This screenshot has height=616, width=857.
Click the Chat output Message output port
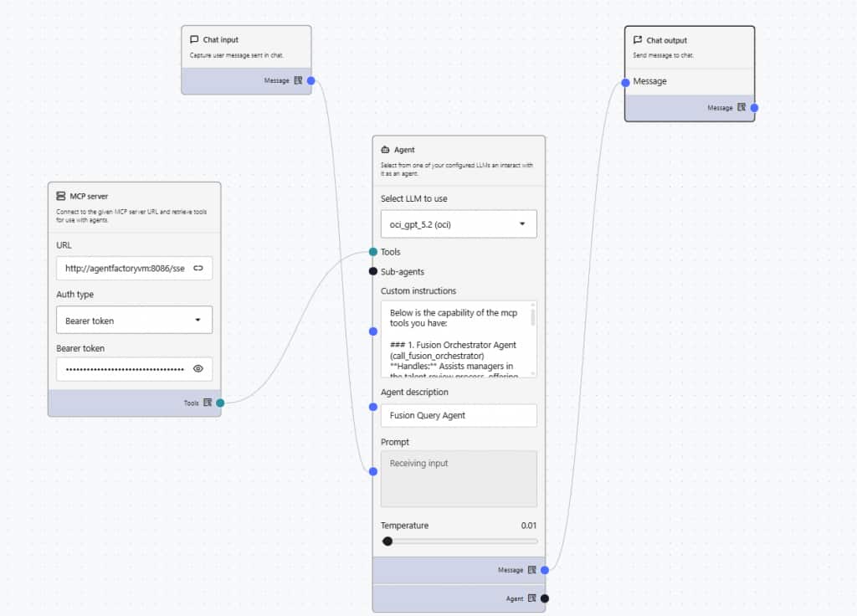click(x=754, y=108)
